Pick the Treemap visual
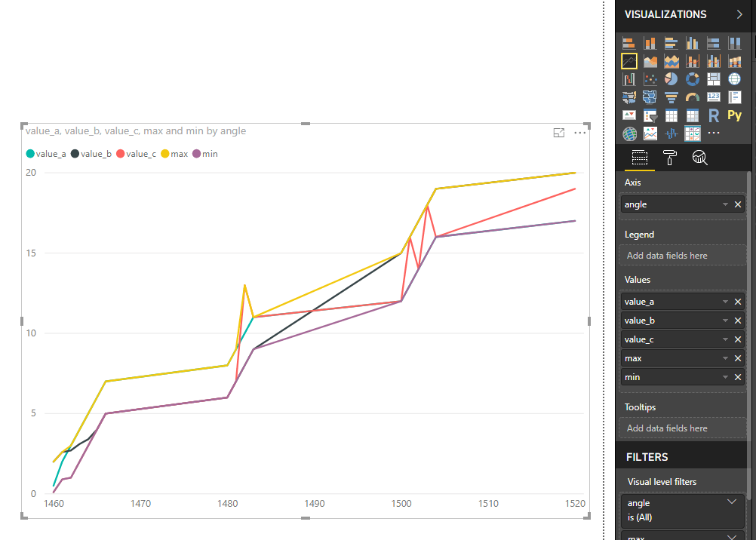Image resolution: width=756 pixels, height=540 pixels. pos(714,79)
